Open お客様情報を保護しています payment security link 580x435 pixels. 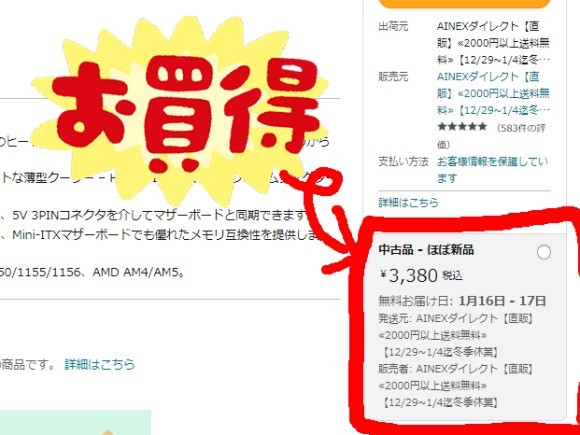coord(492,170)
